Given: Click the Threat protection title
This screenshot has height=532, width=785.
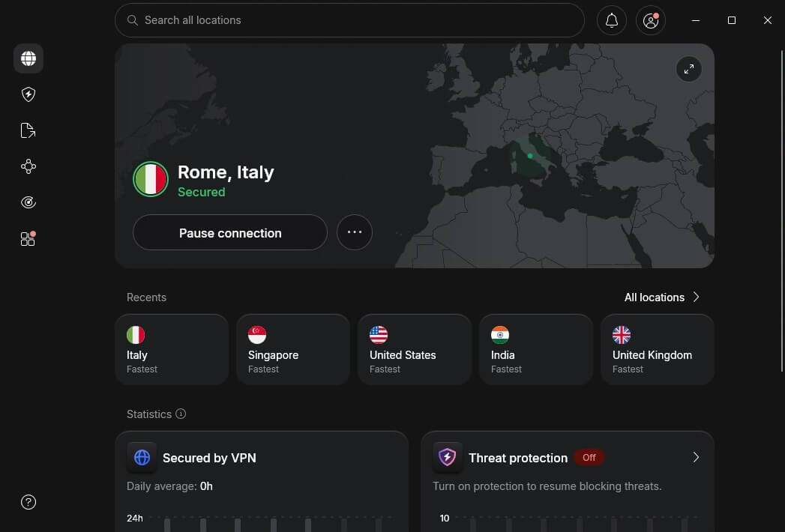Looking at the screenshot, I should tap(518, 458).
